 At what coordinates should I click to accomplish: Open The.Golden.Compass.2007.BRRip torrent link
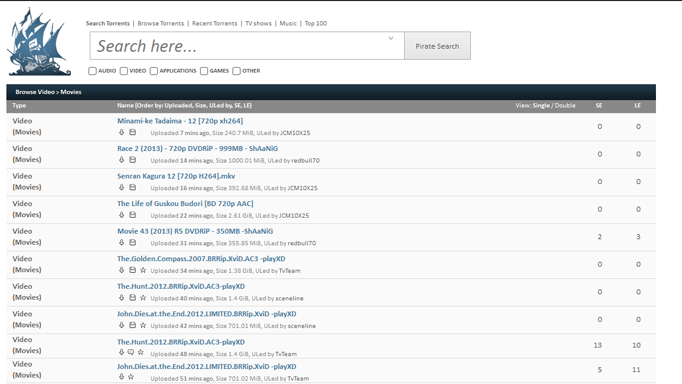pyautogui.click(x=201, y=259)
